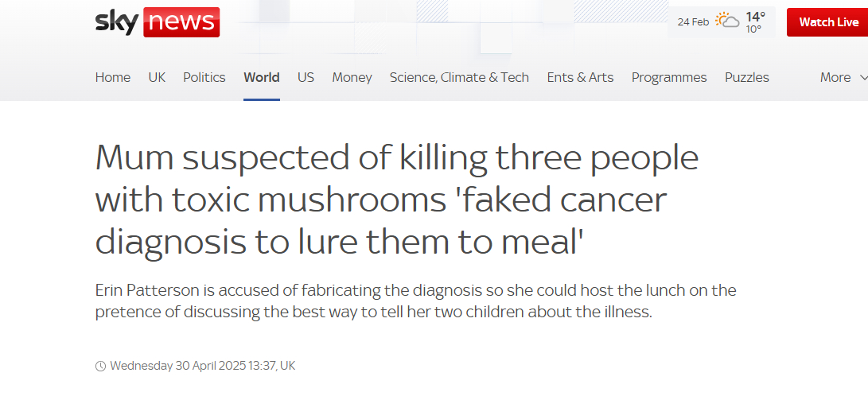Open the Politics section
The width and height of the screenshot is (868, 396).
tap(204, 77)
